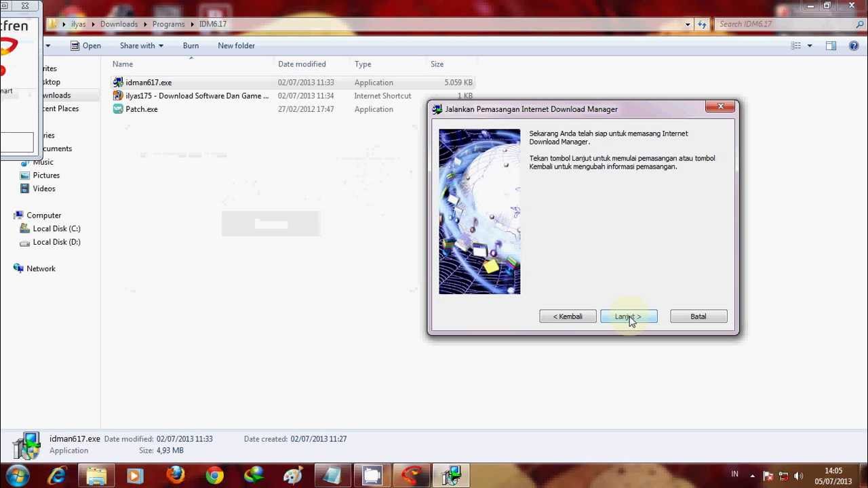868x488 pixels.
Task: Select the idman617.exe file
Action: point(293,82)
